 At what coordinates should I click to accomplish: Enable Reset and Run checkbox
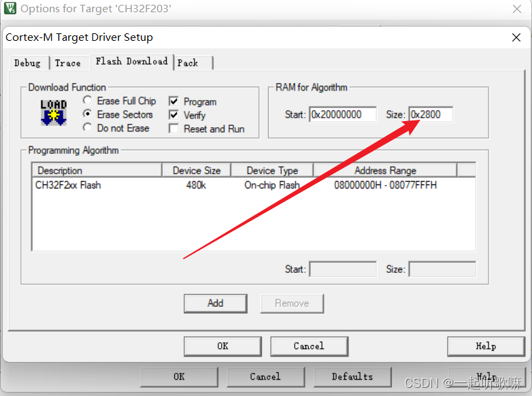coord(173,129)
